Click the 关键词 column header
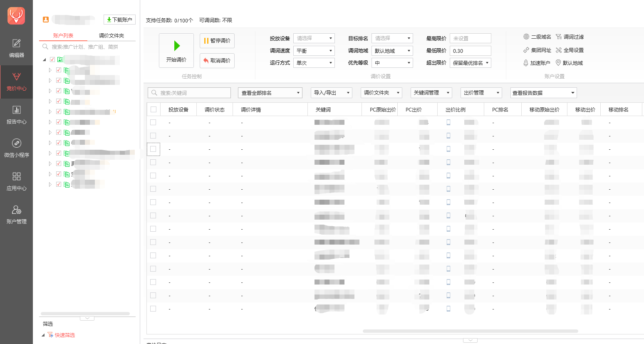Viewport: 644px width, 344px height. click(x=335, y=110)
